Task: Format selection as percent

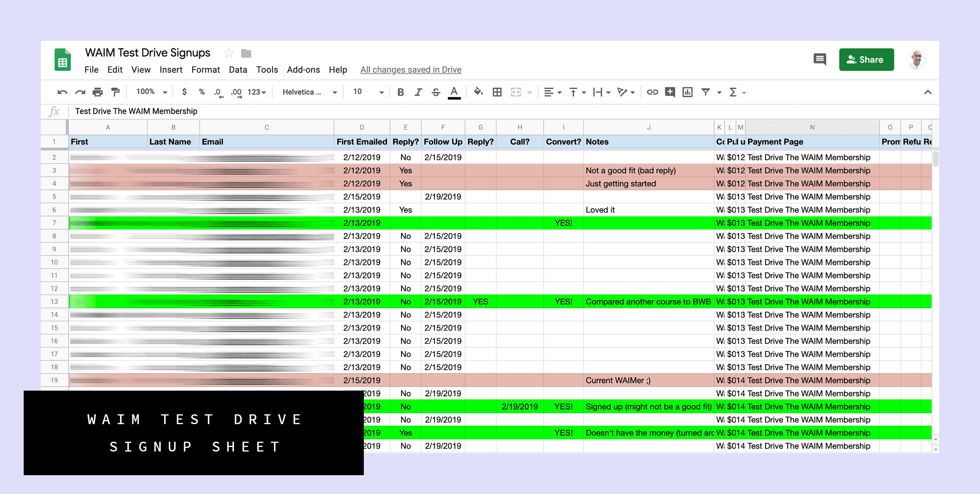Action: pos(201,92)
